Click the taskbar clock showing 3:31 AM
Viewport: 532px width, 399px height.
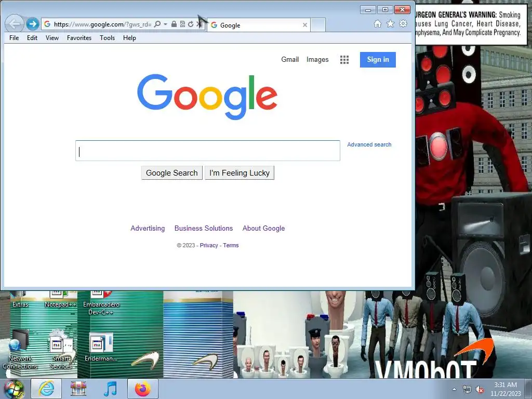coord(505,389)
